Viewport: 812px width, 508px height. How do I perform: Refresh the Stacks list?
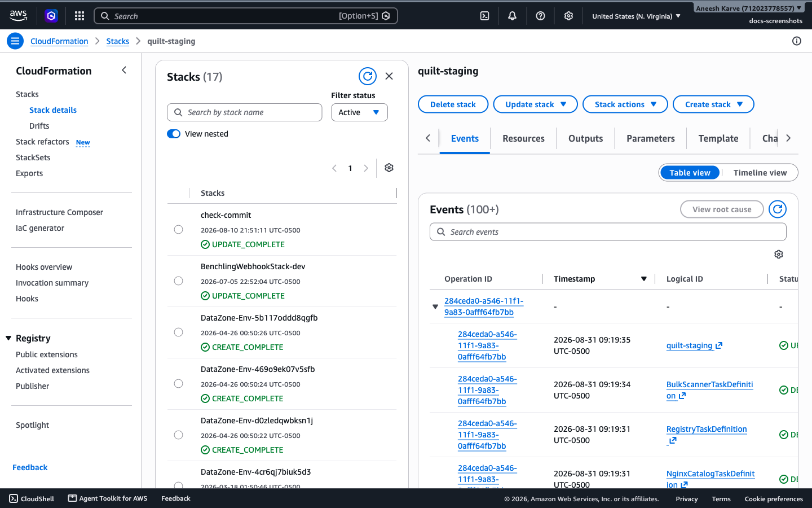(368, 76)
